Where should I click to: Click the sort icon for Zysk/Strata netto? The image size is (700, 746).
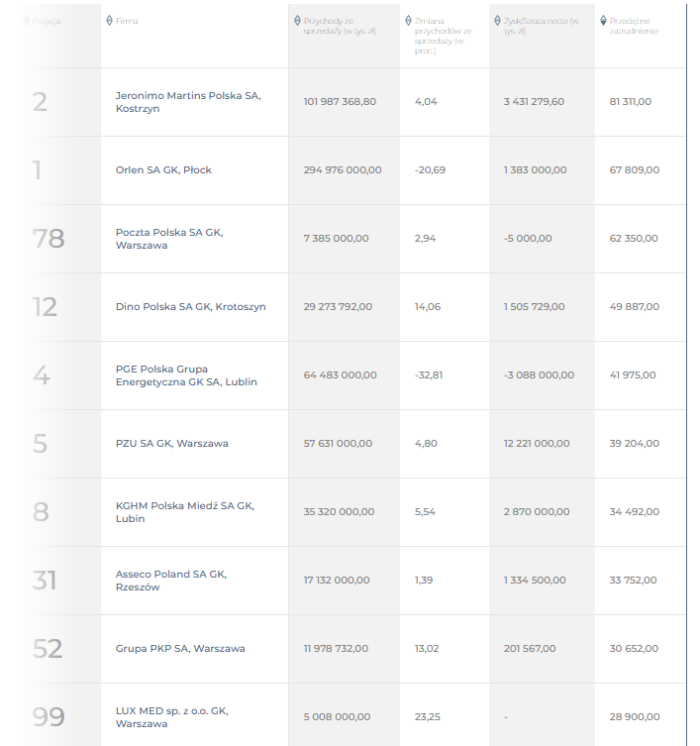click(x=498, y=21)
